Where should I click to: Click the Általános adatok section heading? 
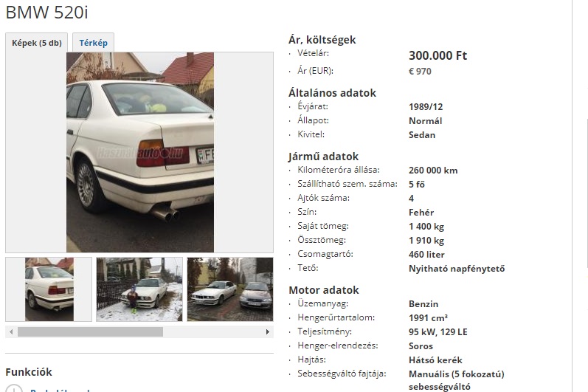coord(332,93)
